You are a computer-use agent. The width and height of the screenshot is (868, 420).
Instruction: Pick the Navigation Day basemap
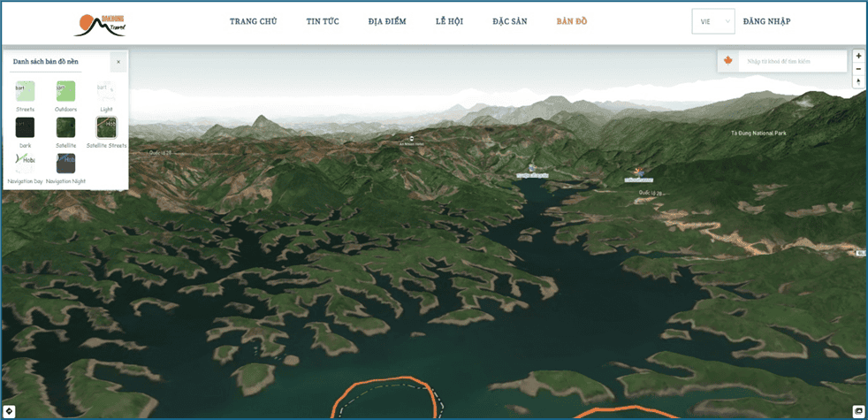25,163
